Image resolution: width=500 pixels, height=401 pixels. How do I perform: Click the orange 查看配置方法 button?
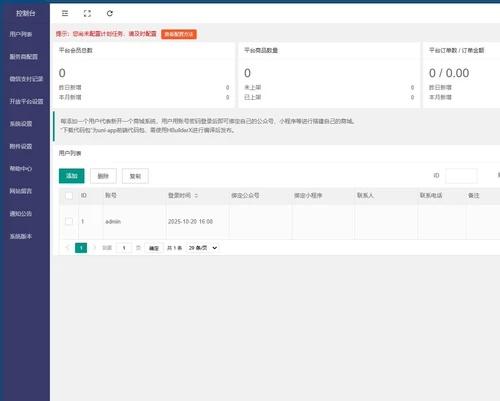(x=179, y=34)
